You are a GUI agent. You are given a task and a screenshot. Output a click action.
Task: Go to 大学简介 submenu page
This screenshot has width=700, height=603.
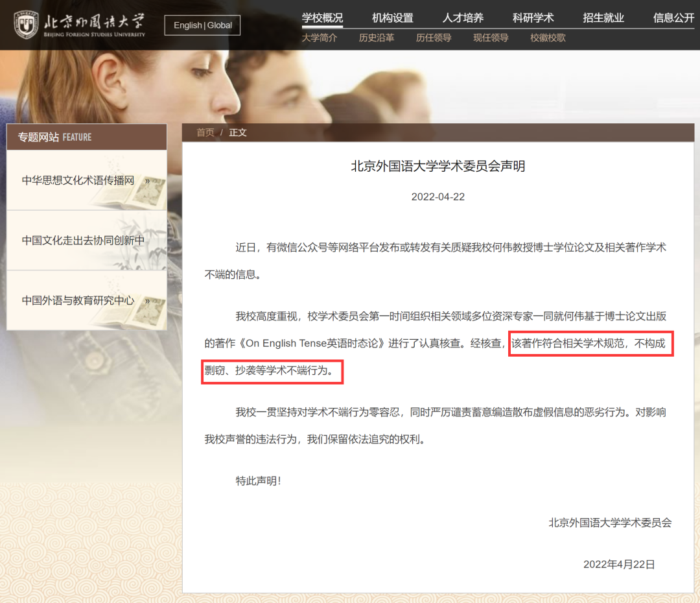(319, 38)
